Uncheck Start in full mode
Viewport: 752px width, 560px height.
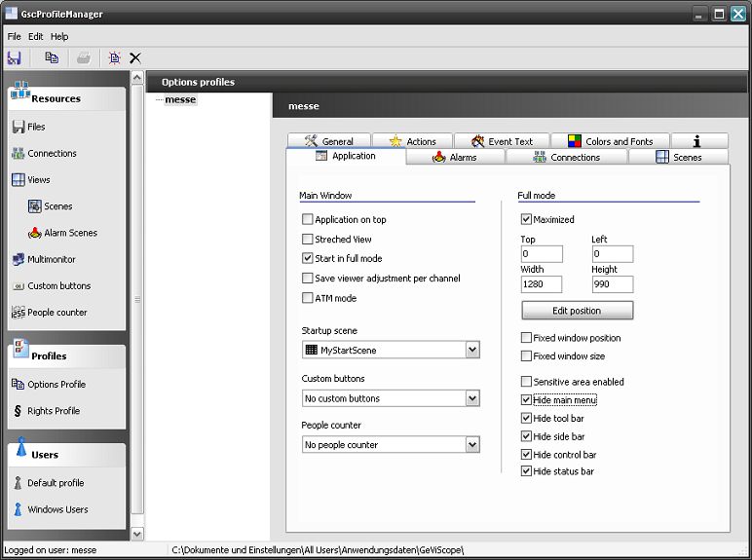pos(308,259)
